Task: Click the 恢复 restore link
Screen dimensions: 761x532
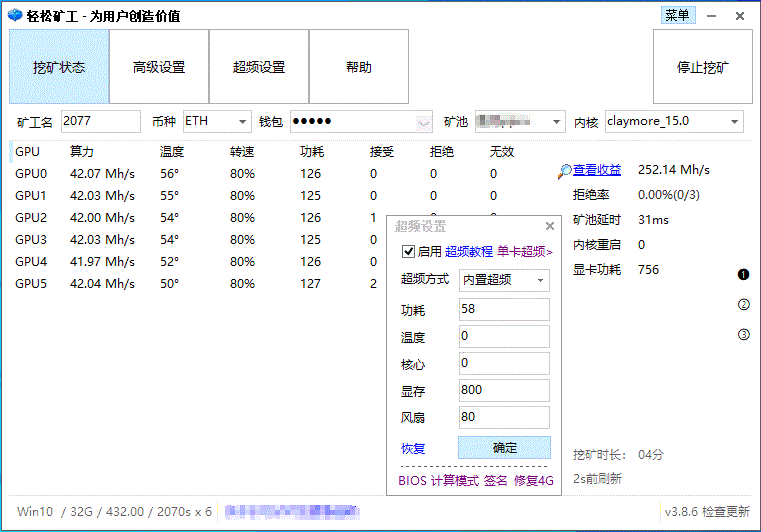Action: tap(413, 449)
